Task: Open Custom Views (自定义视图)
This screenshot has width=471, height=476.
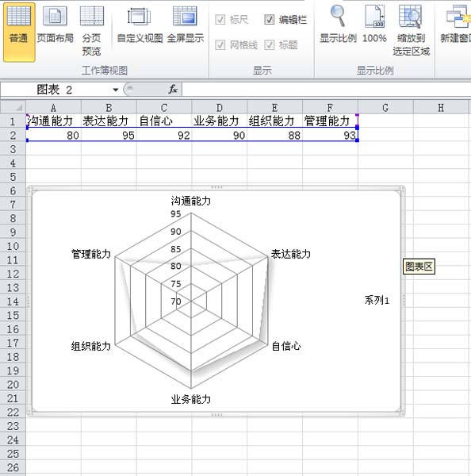Action: pos(140,26)
